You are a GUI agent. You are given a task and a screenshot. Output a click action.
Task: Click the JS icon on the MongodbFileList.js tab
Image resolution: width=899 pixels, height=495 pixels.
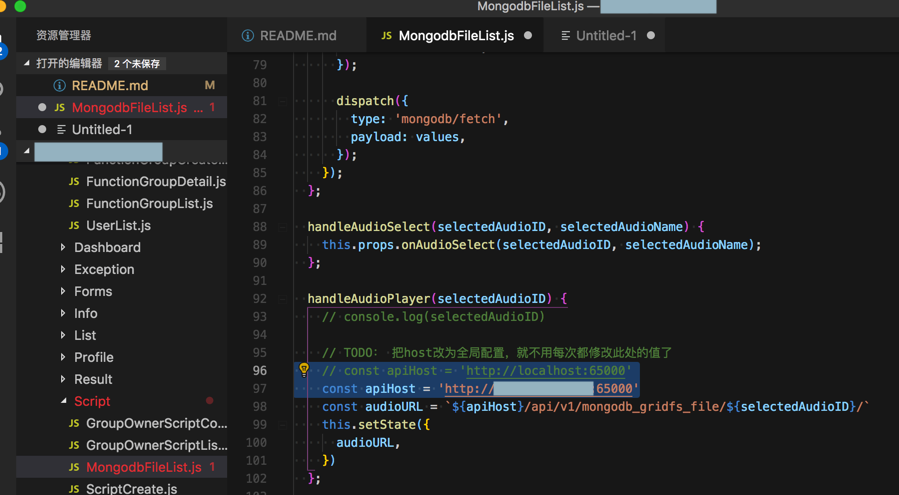(x=386, y=36)
